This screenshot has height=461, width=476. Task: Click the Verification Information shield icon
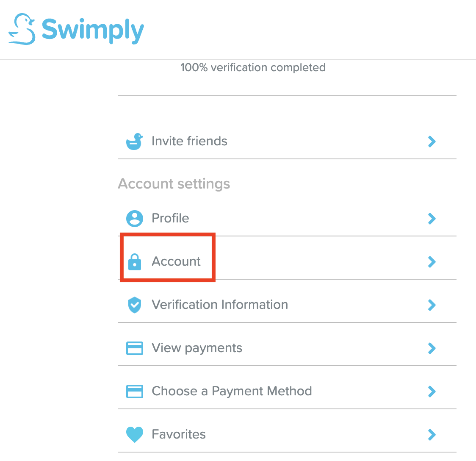coord(135,305)
